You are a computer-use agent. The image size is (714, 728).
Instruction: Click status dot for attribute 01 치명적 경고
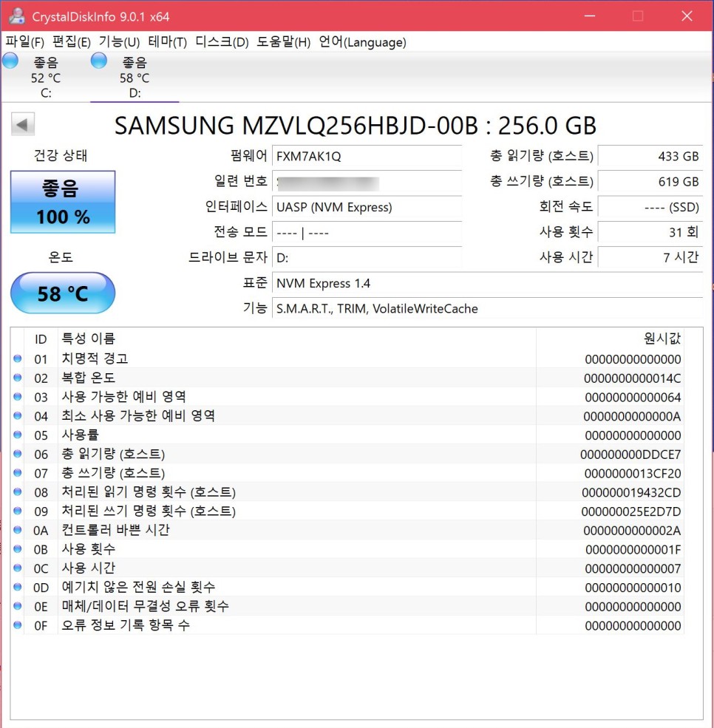click(x=18, y=358)
